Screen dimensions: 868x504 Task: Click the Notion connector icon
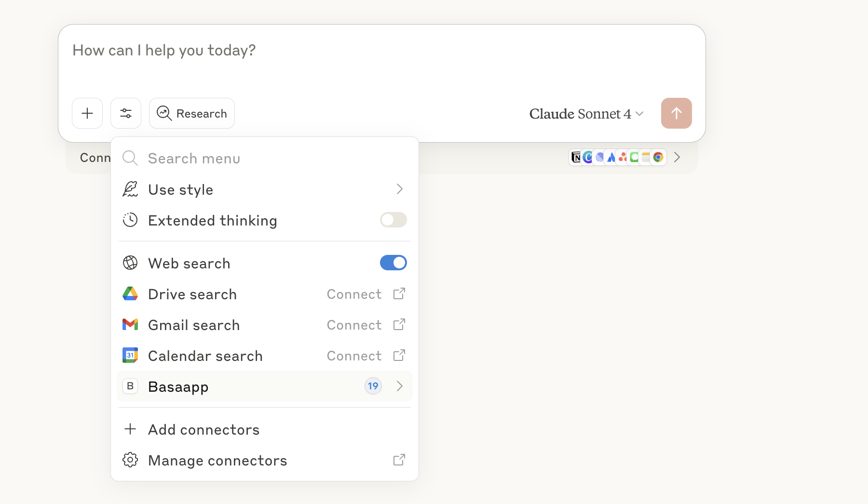click(x=576, y=157)
